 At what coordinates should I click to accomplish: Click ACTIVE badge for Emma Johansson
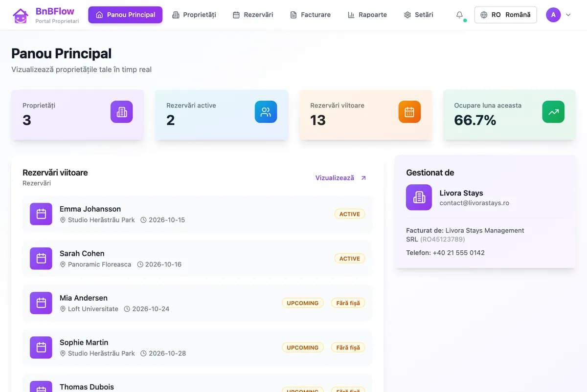[350, 214]
